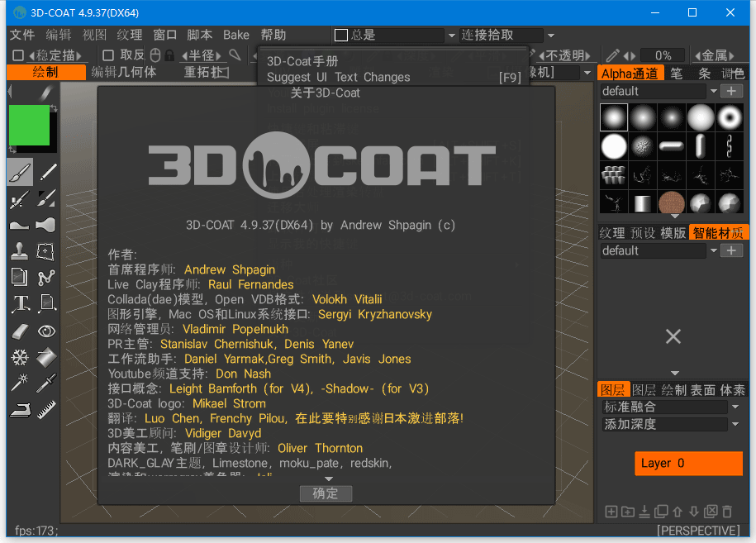
Task: Open the 总是 dropdown arrow
Action: pos(452,36)
